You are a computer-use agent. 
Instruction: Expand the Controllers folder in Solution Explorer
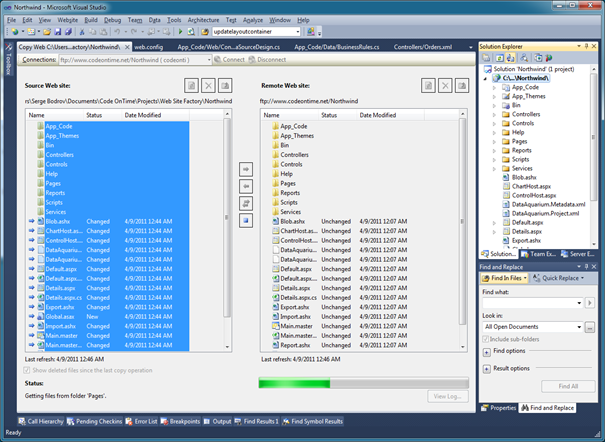pos(494,115)
